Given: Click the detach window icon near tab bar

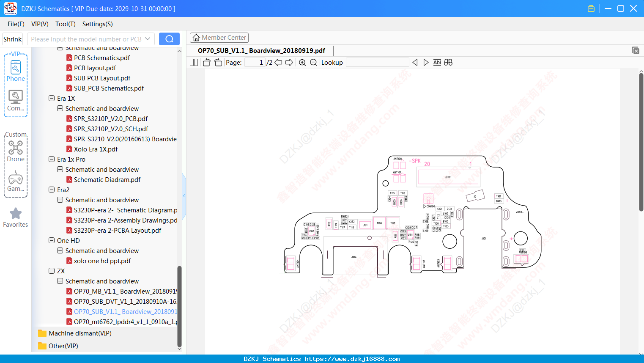Looking at the screenshot, I should (x=636, y=50).
